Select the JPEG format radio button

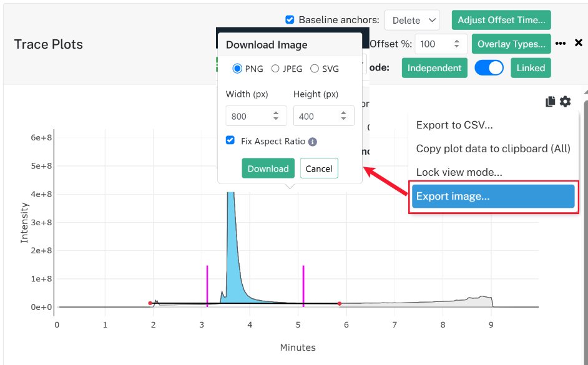click(x=275, y=69)
